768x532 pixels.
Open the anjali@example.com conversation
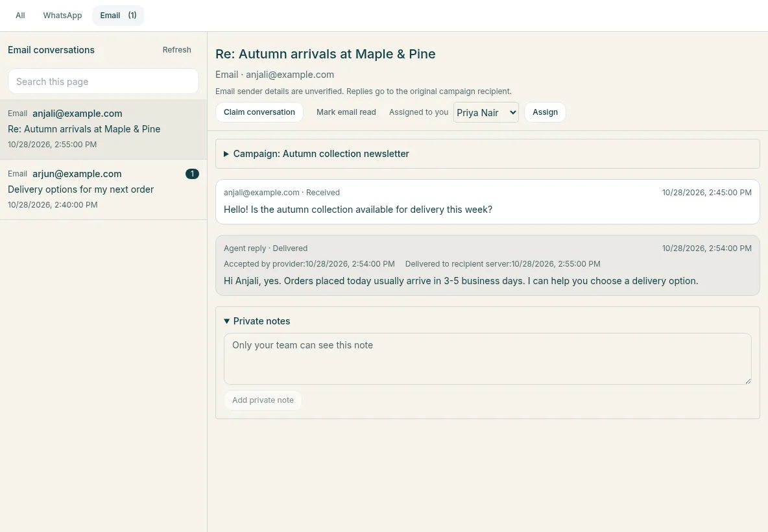[x=103, y=129]
